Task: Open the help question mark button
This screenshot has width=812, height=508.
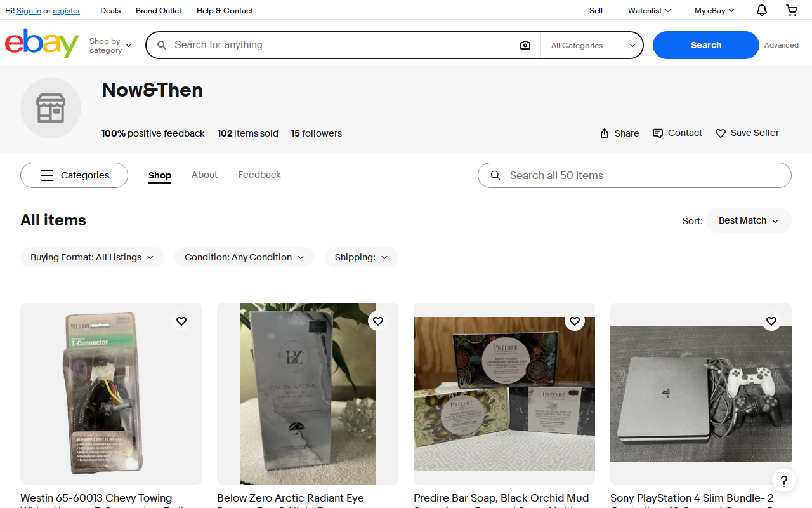Action: (784, 480)
